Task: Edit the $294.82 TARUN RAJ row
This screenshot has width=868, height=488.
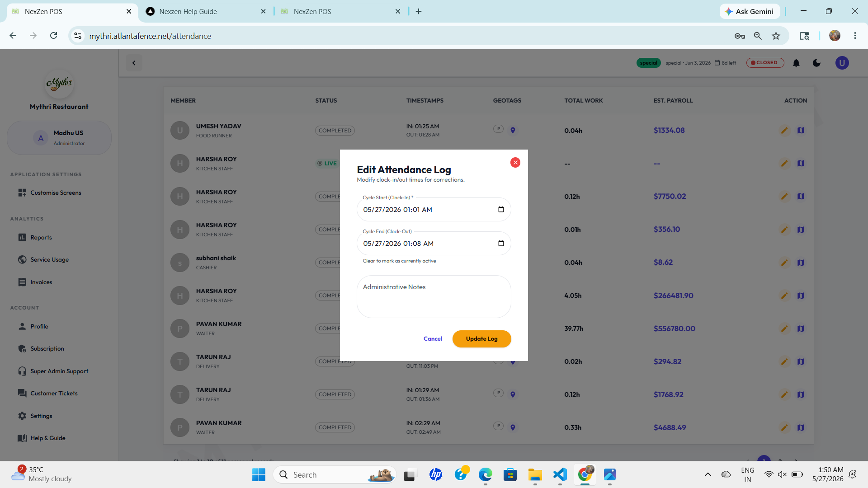Action: point(784,361)
